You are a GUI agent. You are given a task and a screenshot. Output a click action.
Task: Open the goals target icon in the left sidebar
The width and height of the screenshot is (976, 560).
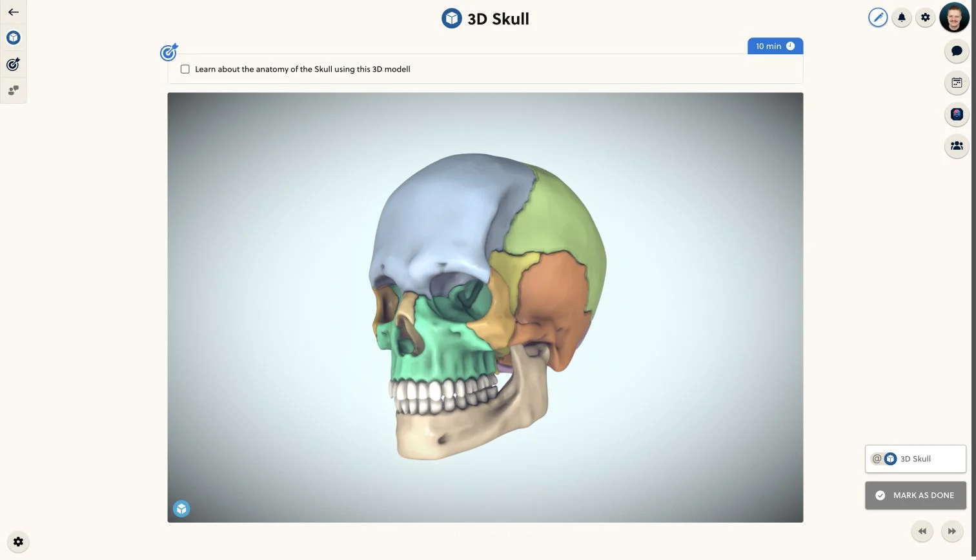[x=13, y=64]
